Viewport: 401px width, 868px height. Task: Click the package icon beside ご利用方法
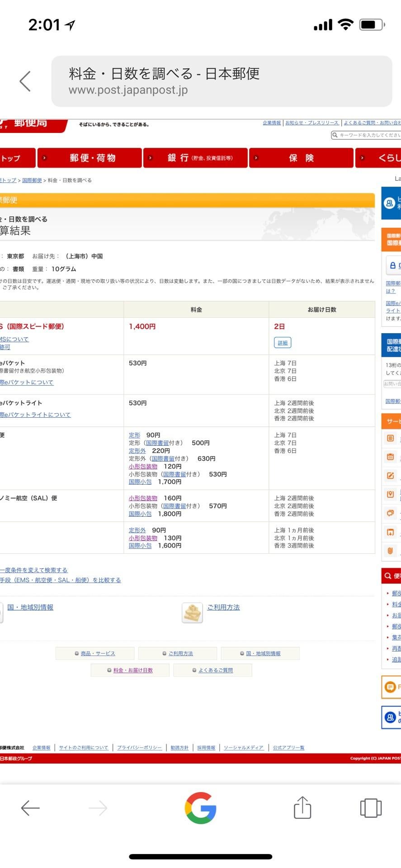pyautogui.click(x=192, y=613)
